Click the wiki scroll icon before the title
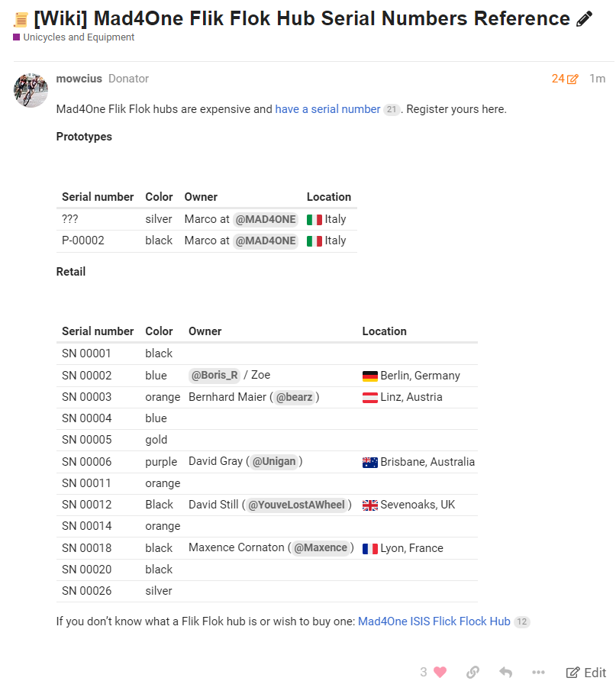 (x=21, y=20)
